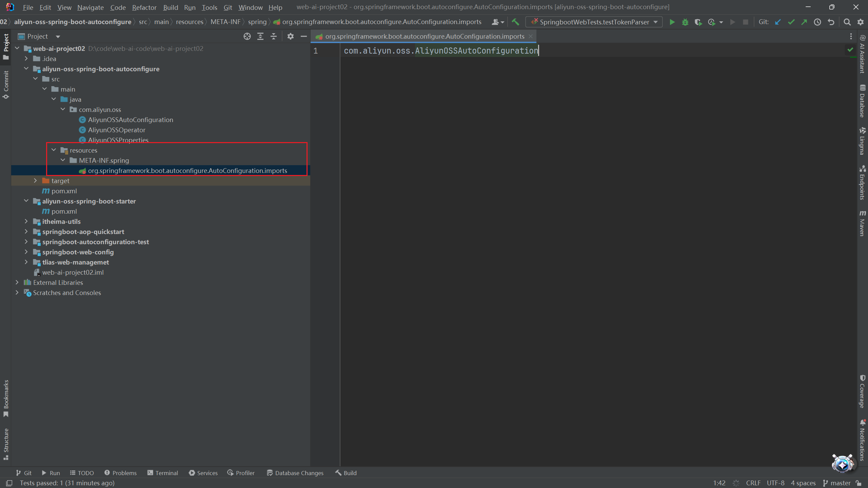Screen dimensions: 868x488
Task: Expand the target folder
Action: [x=35, y=181]
